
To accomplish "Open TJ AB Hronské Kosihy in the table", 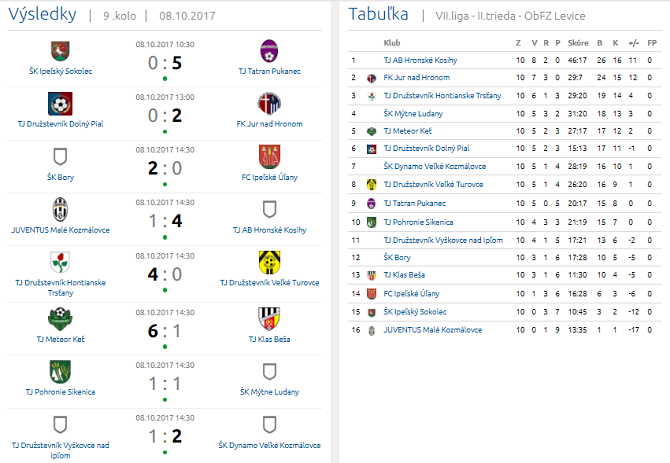I will tap(420, 60).
